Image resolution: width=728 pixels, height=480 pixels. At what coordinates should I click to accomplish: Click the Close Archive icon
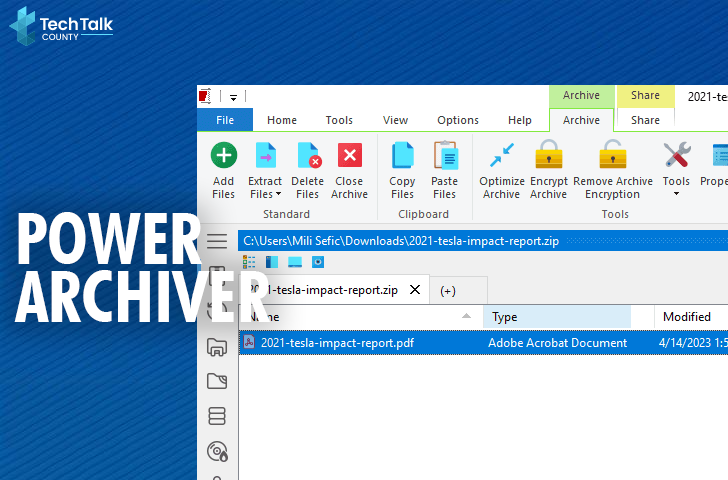[x=349, y=156]
